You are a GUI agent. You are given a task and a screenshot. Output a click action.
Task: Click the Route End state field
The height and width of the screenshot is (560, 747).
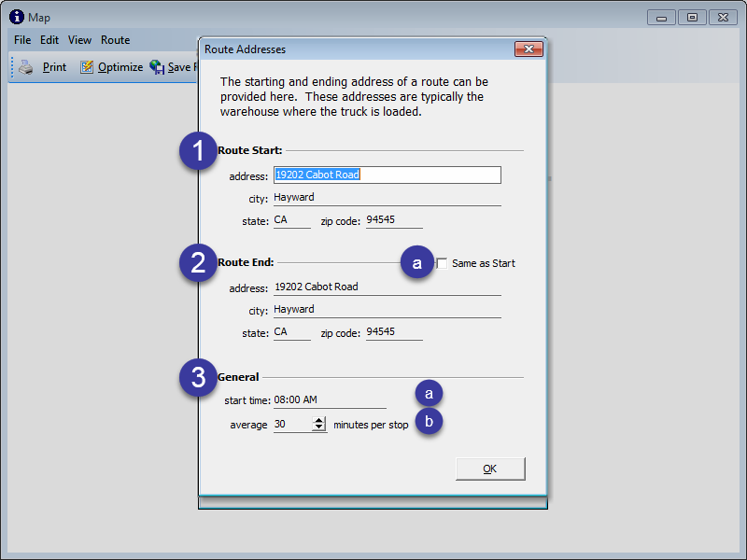click(x=292, y=332)
